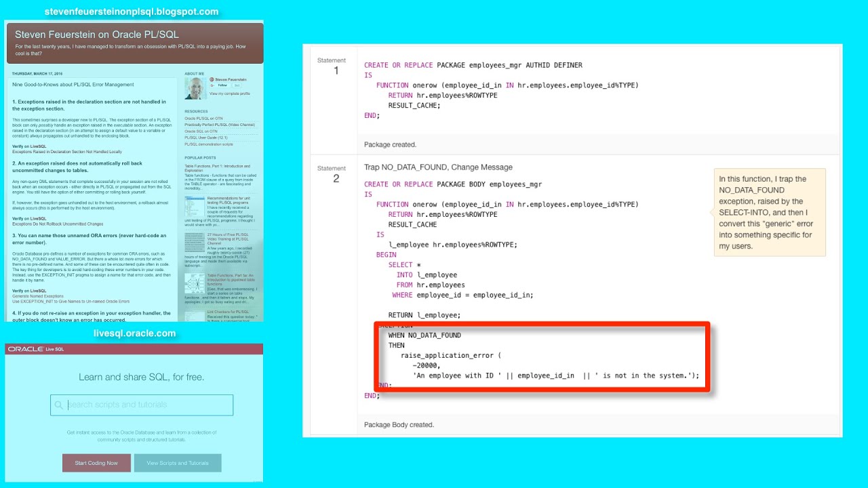Click the 'raise_application_error (' code line

coord(450,355)
